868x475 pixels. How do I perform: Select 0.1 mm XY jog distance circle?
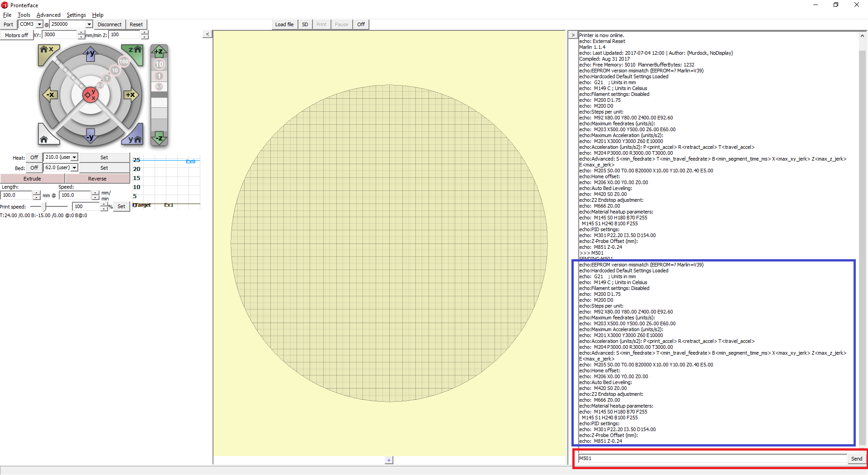[x=100, y=85]
